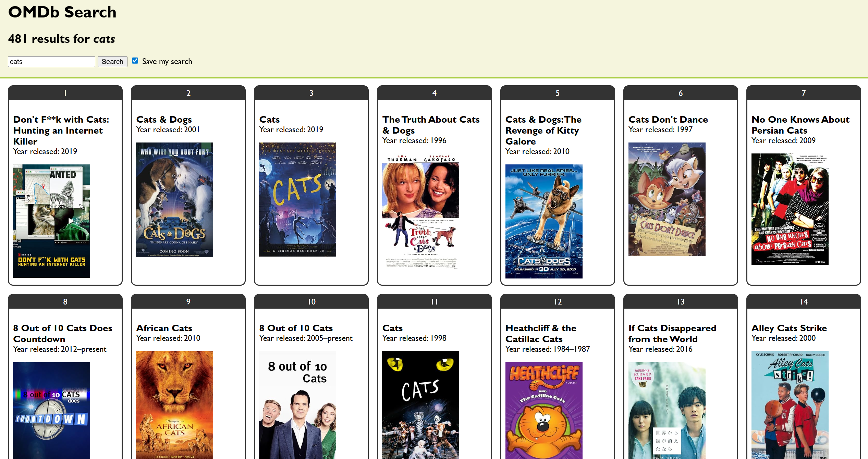Viewport: 868px width, 459px height.
Task: Click the Save my search label
Action: (x=167, y=62)
